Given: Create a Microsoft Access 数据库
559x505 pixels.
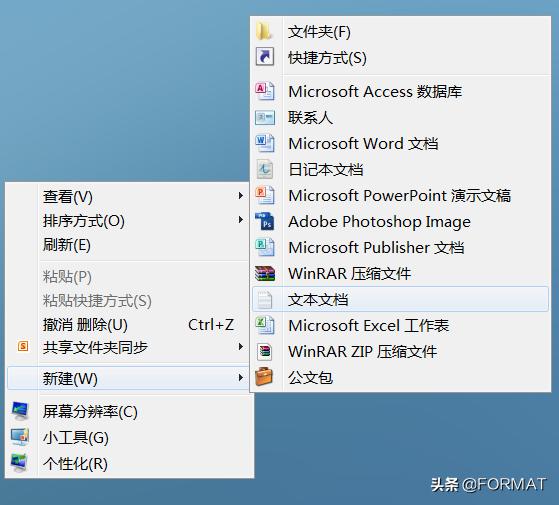Looking at the screenshot, I should tap(400, 92).
